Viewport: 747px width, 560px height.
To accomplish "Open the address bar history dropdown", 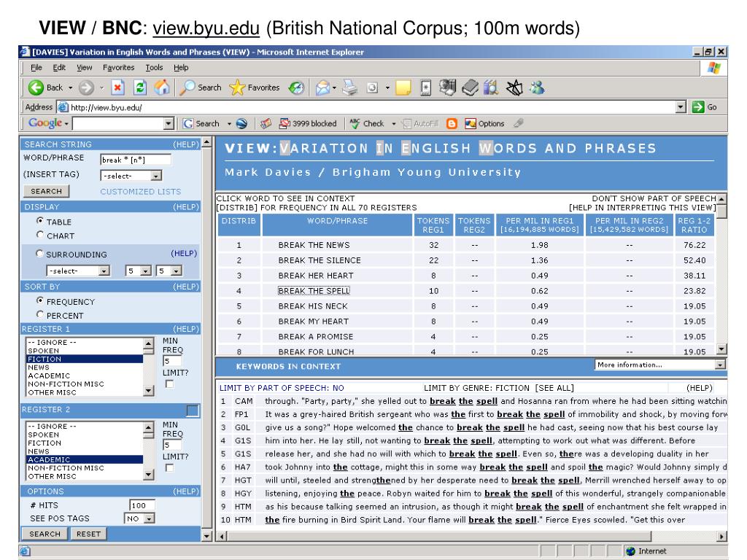I will pyautogui.click(x=681, y=107).
